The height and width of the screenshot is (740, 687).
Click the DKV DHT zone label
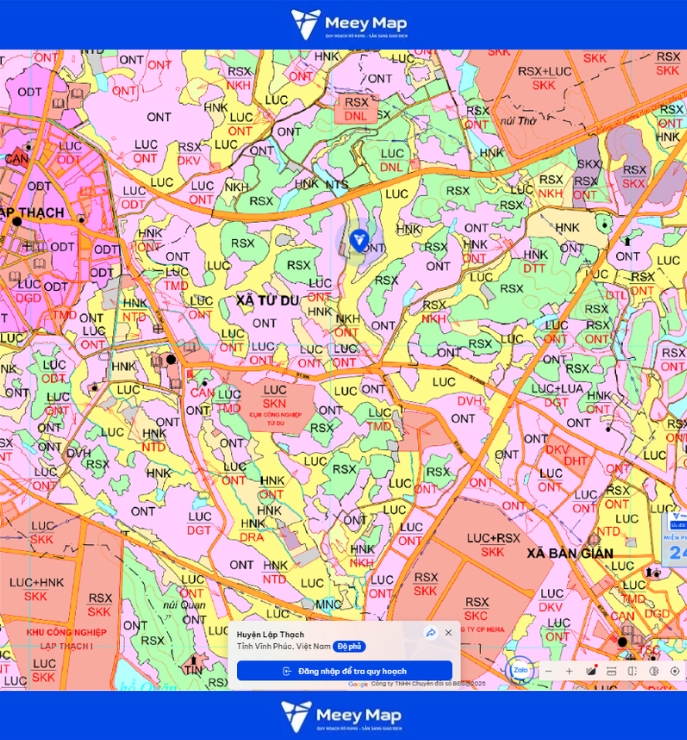(x=566, y=455)
